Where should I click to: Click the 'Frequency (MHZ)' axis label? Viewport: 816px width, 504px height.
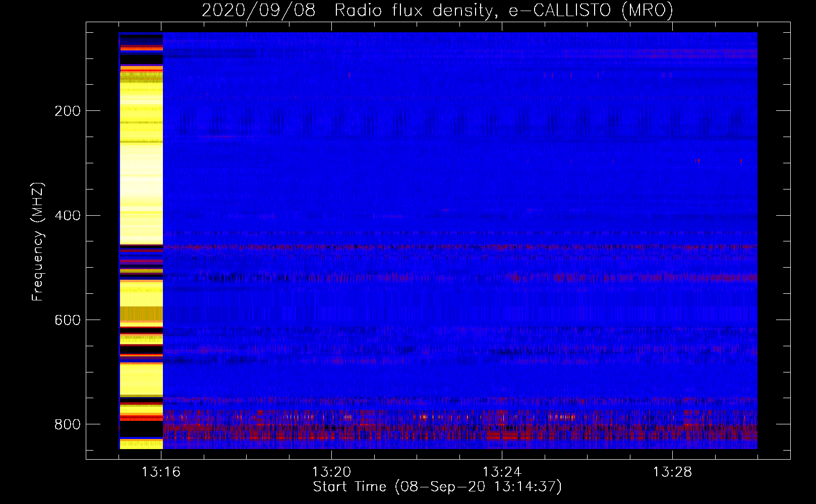(x=38, y=242)
